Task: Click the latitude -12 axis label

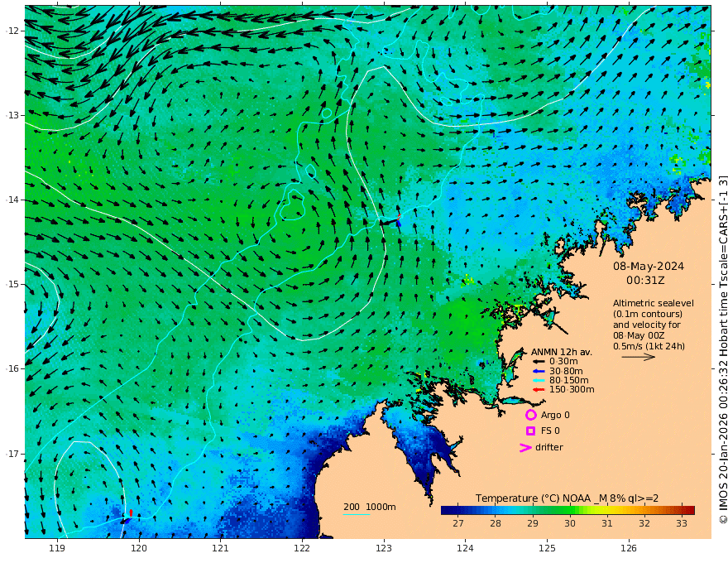Action: point(12,31)
